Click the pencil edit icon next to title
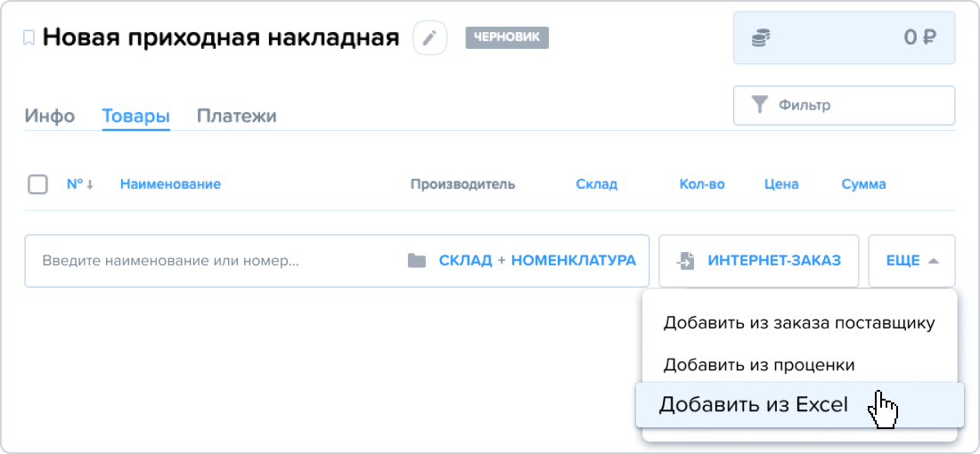The image size is (980, 454). [x=429, y=38]
